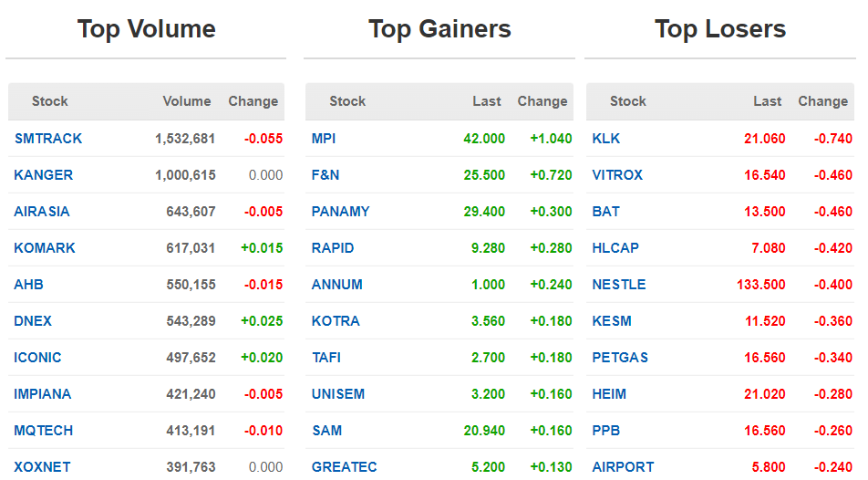This screenshot has height=480, width=868.
Task: Open the TAFI stock link
Action: (x=326, y=358)
